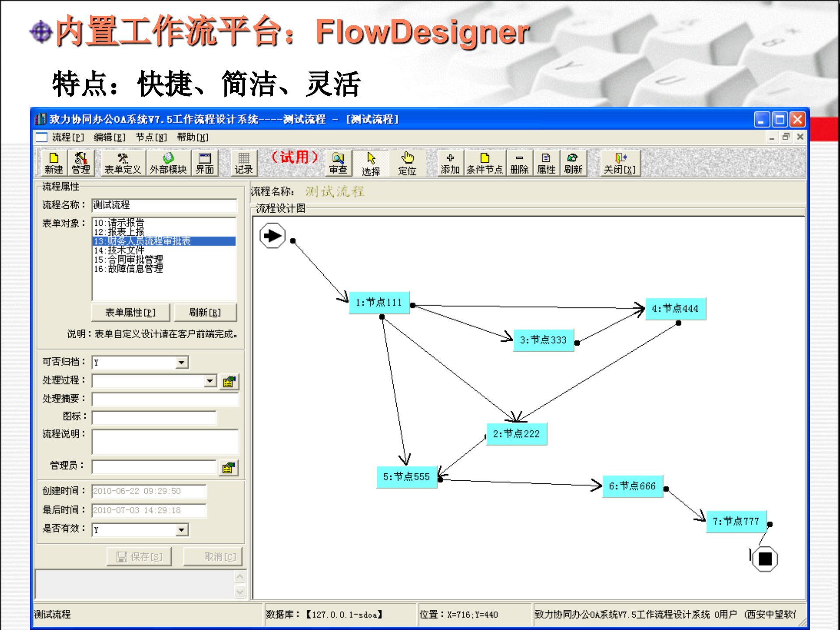The height and width of the screenshot is (630, 840).
Task: Open the 外部模块 external module icon
Action: click(x=168, y=163)
